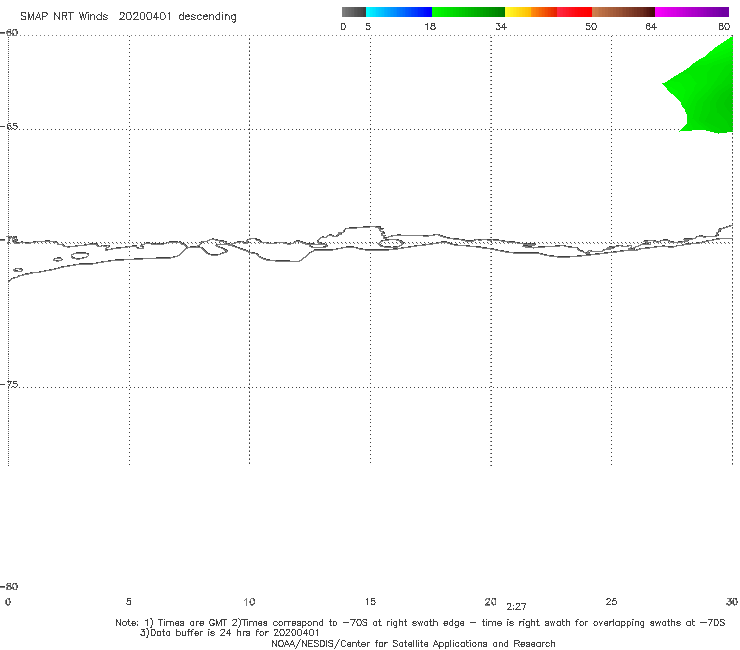Click the latitude label '-65'
Screen dimensions: 740x650
point(9,127)
